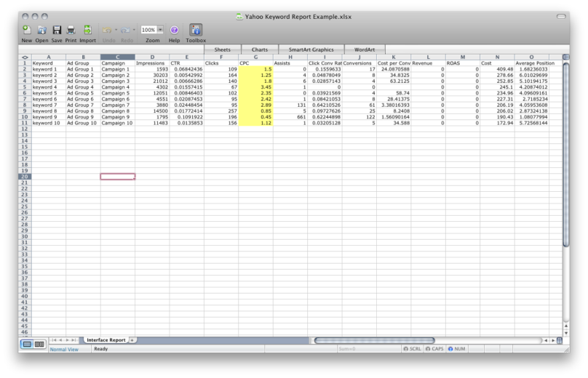Import data with the Import icon
The height and width of the screenshot is (378, 588).
[87, 30]
